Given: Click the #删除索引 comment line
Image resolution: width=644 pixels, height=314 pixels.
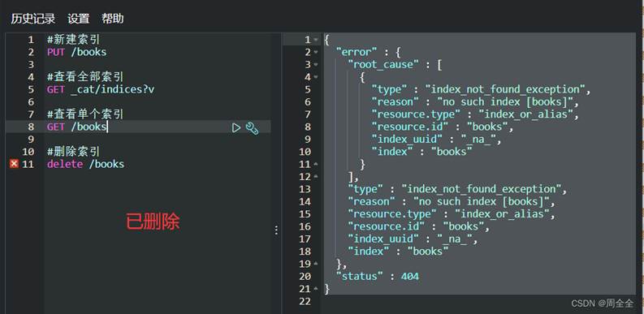Looking at the screenshot, I should [74, 152].
